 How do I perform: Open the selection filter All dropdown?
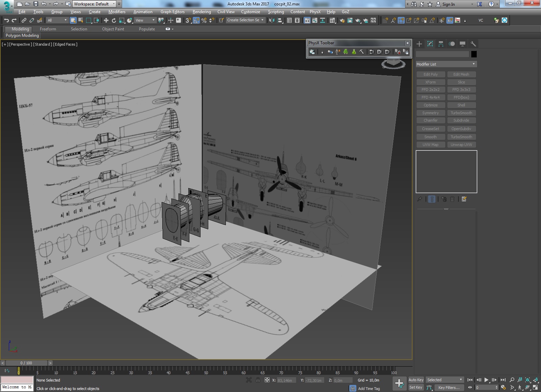(x=57, y=20)
